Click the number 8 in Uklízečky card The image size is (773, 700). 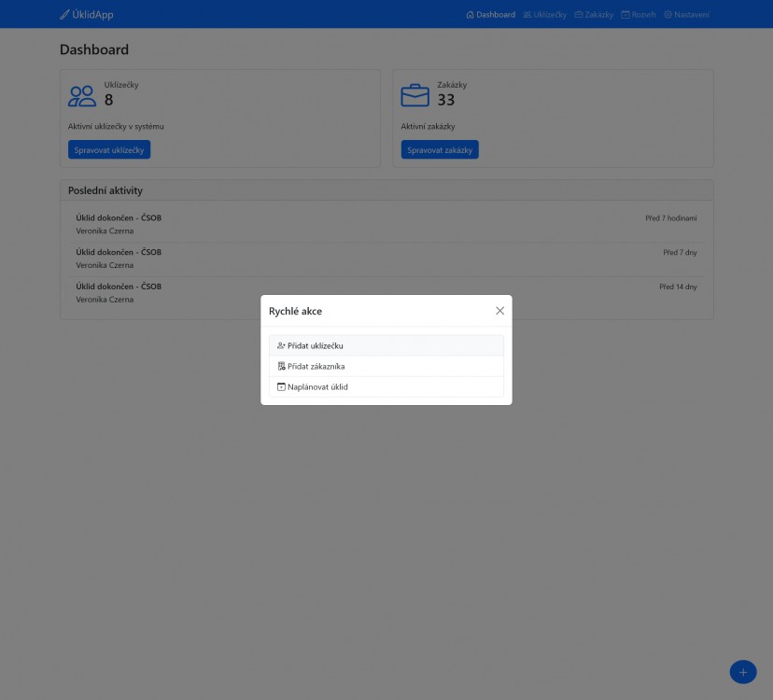(x=108, y=100)
